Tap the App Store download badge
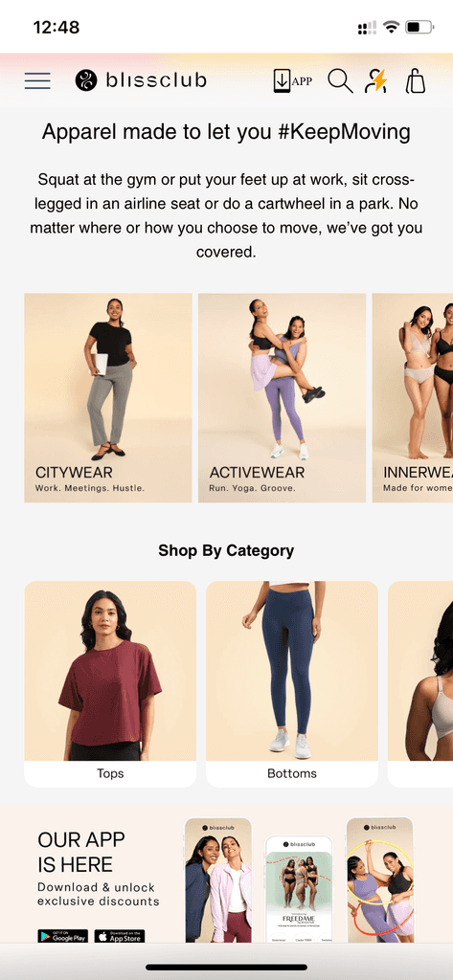 coord(120,936)
